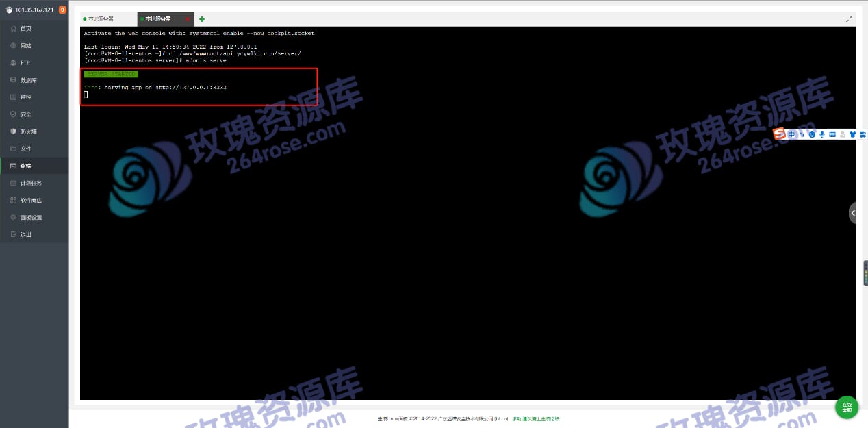Select the 防火墙 shield icon
The width and height of the screenshot is (868, 428).
tap(13, 131)
